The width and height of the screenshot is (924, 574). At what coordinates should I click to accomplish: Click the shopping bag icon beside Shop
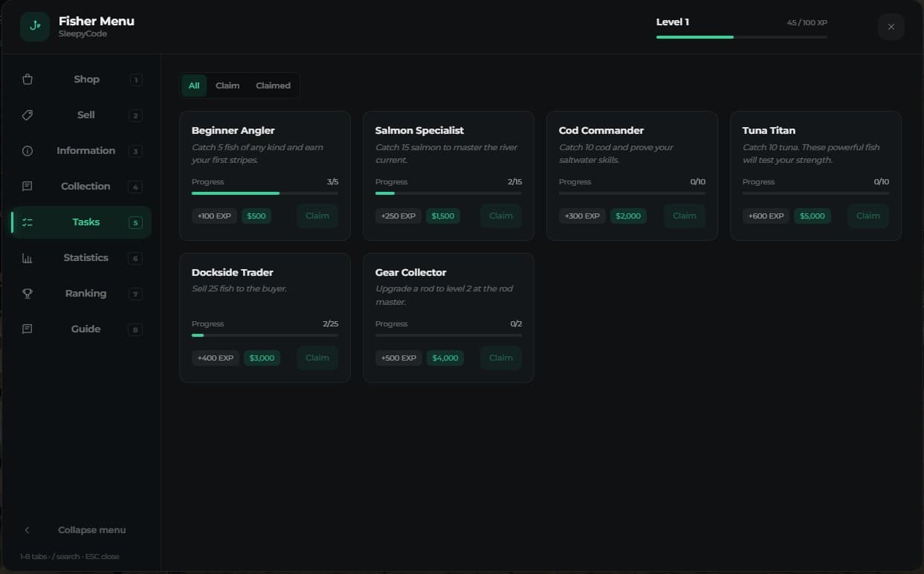point(28,80)
